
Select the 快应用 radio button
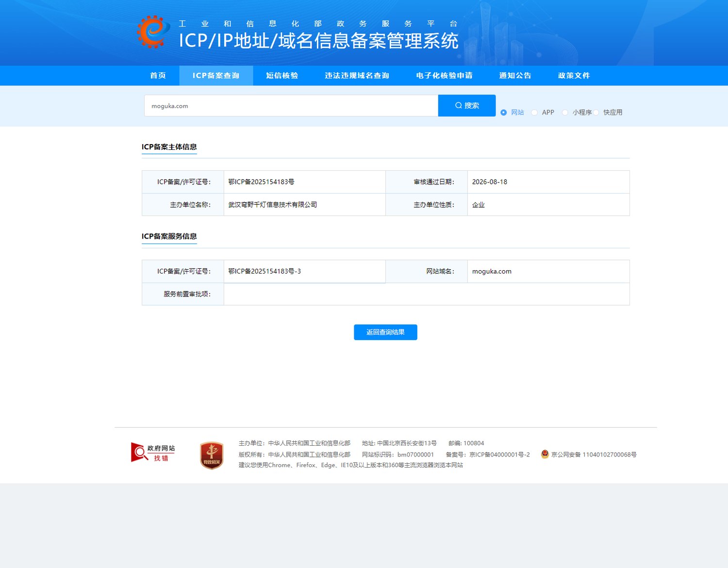pos(596,113)
